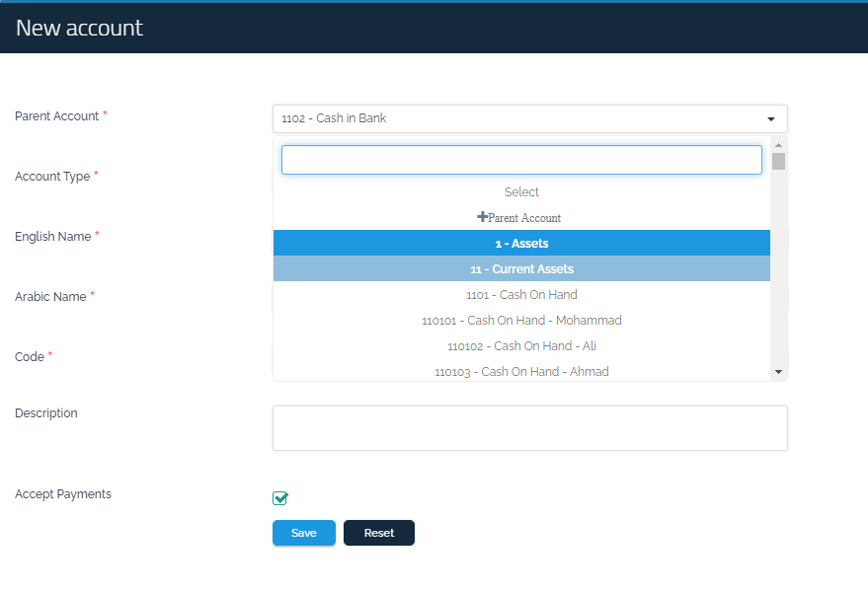Screen dimensions: 868x594
Task: Click the plus icon beside Parent Account option
Action: pos(482,217)
